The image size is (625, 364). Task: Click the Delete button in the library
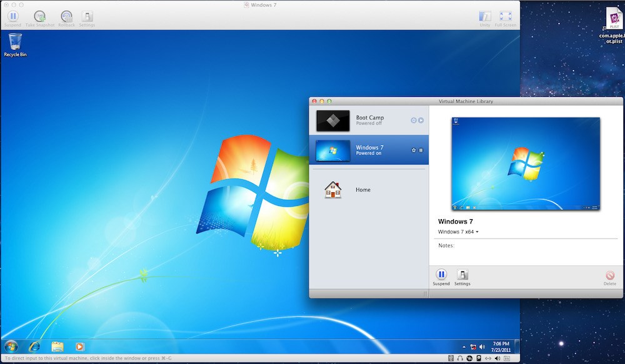coord(610,278)
